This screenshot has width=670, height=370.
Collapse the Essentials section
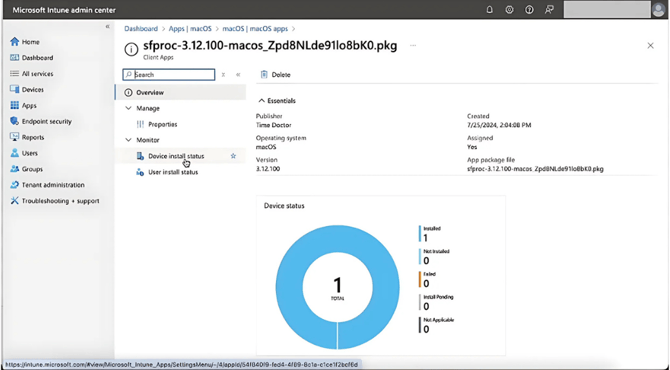262,101
